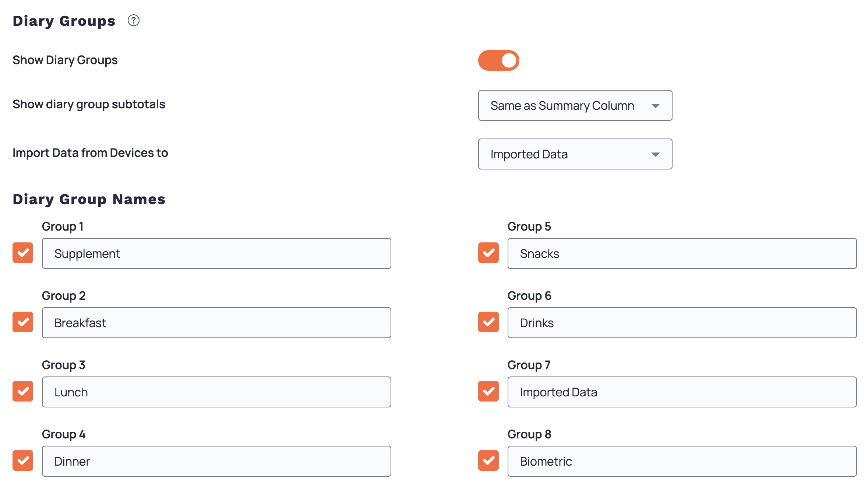This screenshot has width=868, height=487.
Task: Disable the Biometric diary group
Action: pos(488,461)
